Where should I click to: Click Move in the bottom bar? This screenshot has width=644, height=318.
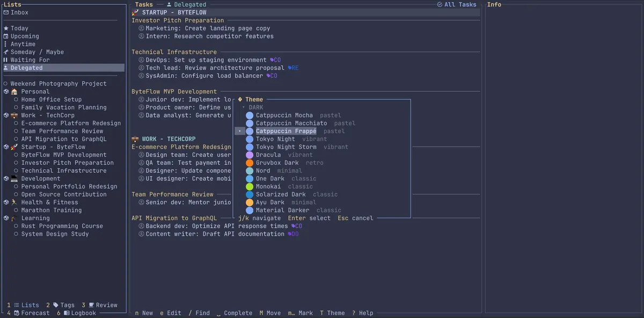[270, 313]
